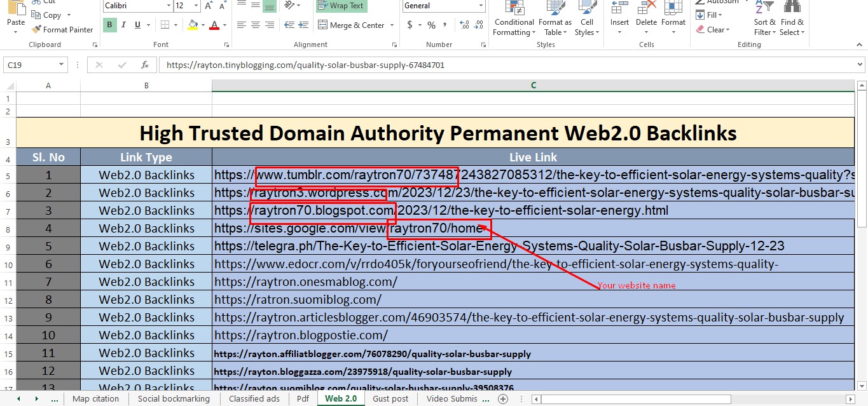This screenshot has height=406, width=868.
Task: Apply red font color using the color swatch
Action: click(x=216, y=25)
